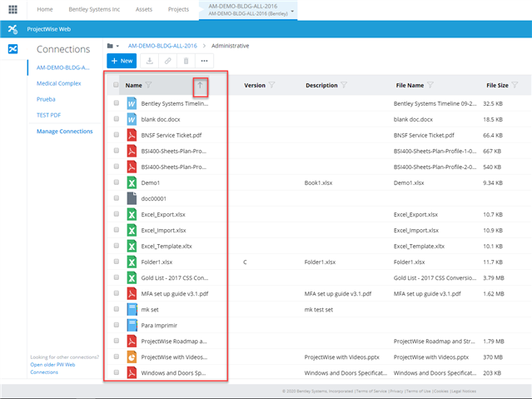Click the Privacy footer link
The width and height of the screenshot is (532, 399).
(396, 392)
